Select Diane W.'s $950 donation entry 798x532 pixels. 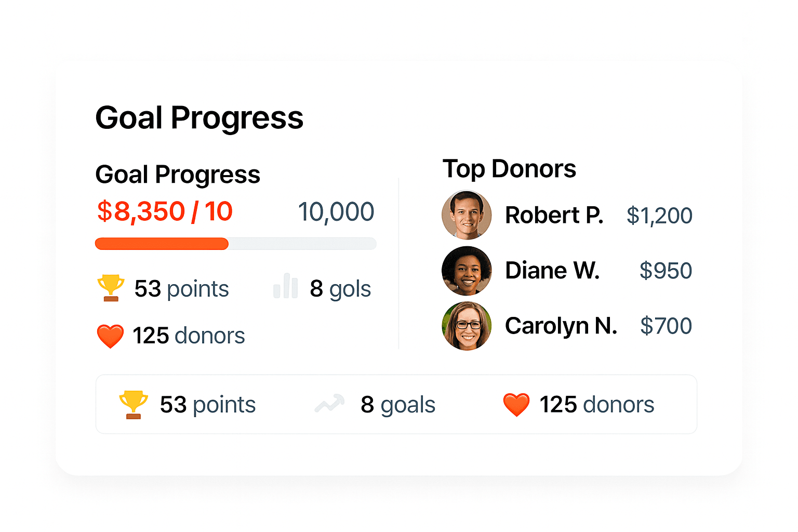point(666,270)
